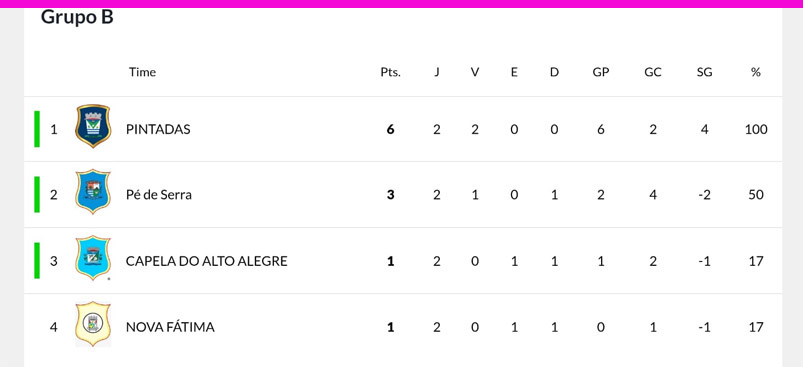Screen dimensions: 803x367
Task: Click position number 4 for Nova Fátima
Action: click(53, 327)
